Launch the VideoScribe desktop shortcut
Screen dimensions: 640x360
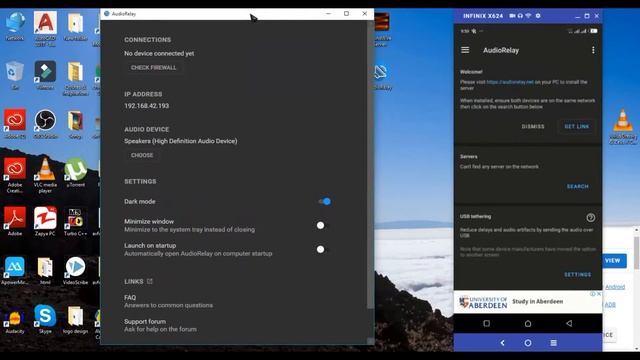click(x=76, y=270)
